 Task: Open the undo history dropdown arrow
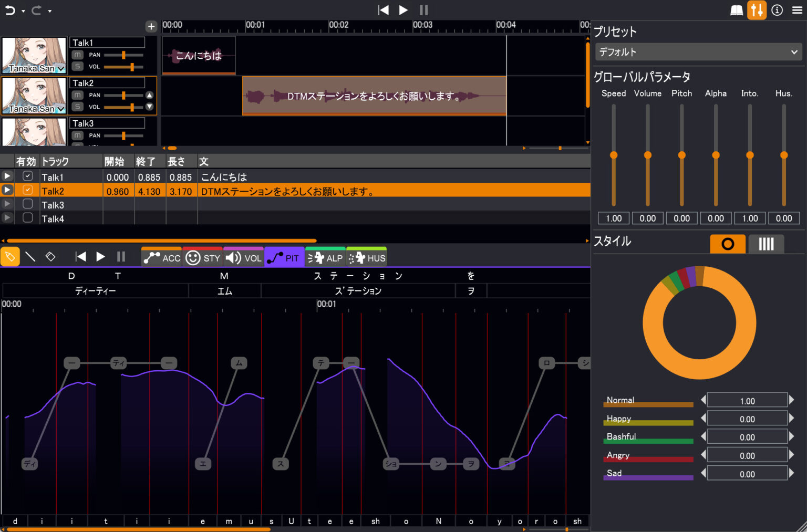pos(23,11)
